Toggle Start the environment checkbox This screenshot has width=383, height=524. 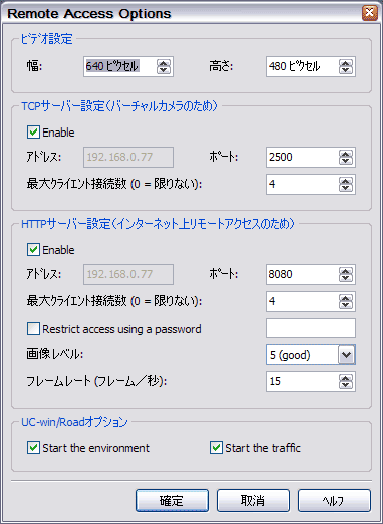(33, 447)
